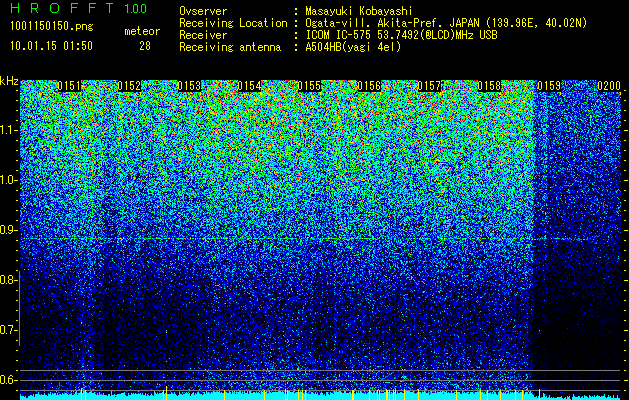
Task: Click the meteor count 28
Action: pyautogui.click(x=145, y=46)
